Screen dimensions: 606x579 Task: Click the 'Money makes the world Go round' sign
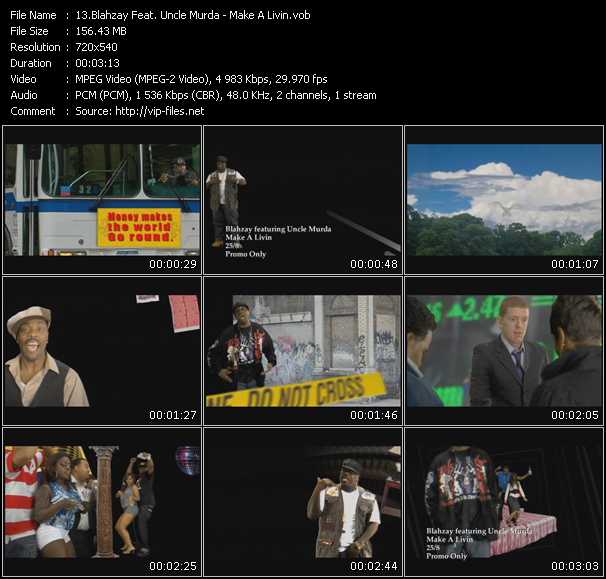(x=139, y=228)
